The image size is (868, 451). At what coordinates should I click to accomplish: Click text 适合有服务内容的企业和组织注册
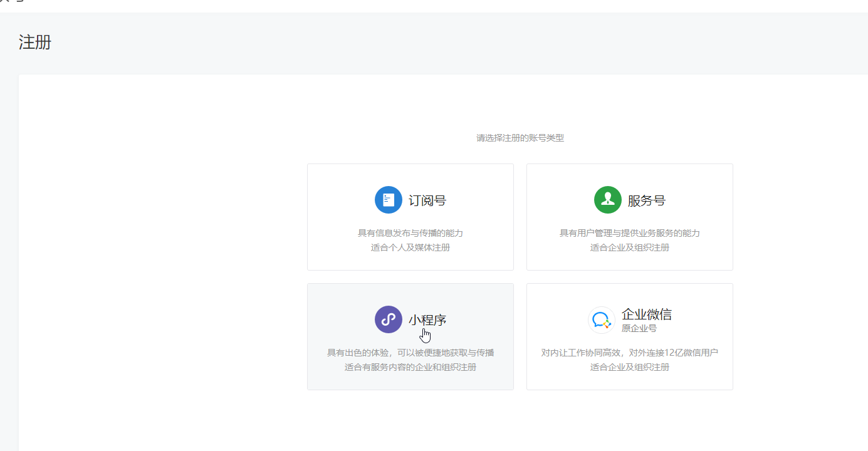point(410,367)
